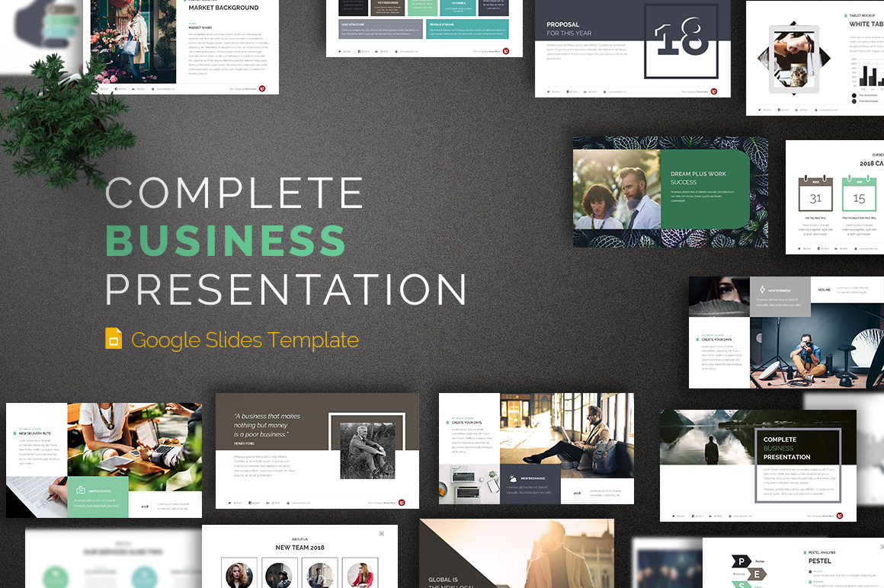Viewport: 884px width, 588px height.
Task: Click the Google Slides Template text
Action: 245,340
